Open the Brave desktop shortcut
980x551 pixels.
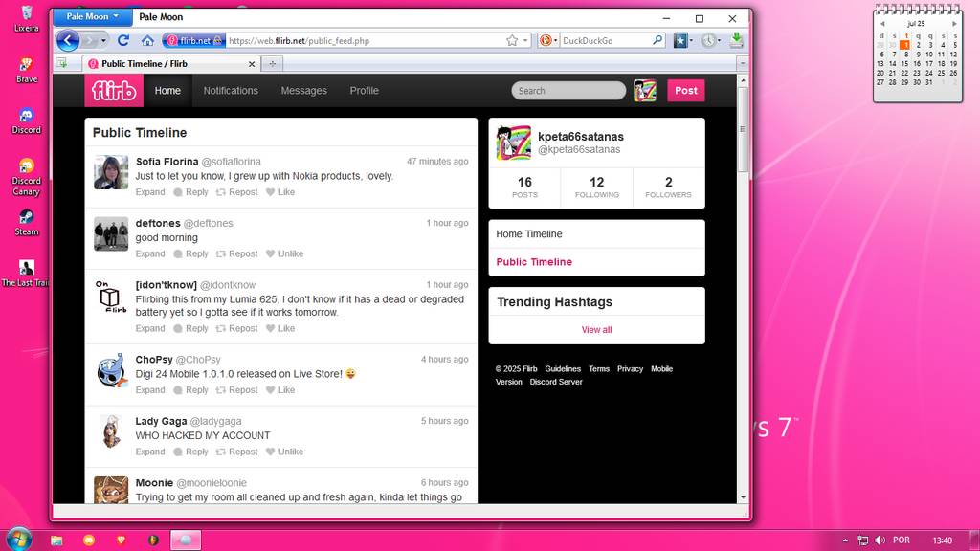tap(26, 71)
